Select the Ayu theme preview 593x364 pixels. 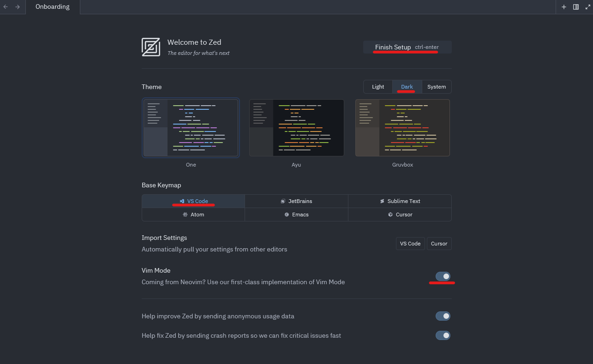pos(296,128)
